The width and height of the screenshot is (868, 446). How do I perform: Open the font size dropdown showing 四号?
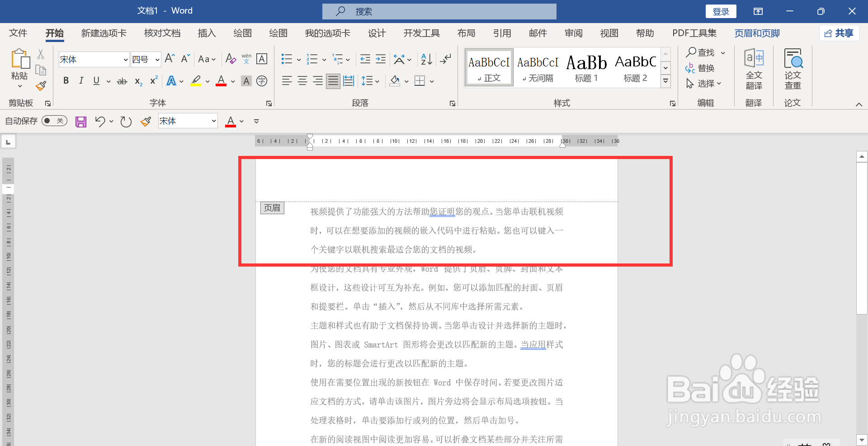click(x=157, y=60)
